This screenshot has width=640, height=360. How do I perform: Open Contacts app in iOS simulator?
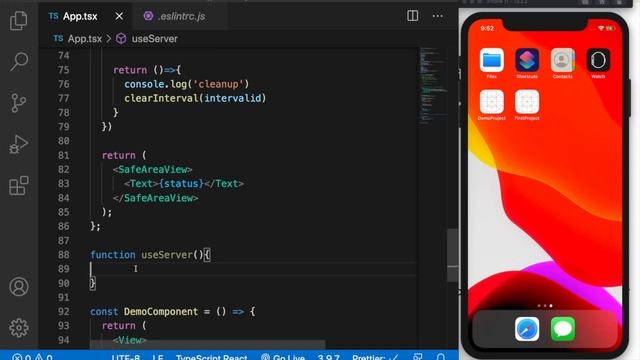562,60
